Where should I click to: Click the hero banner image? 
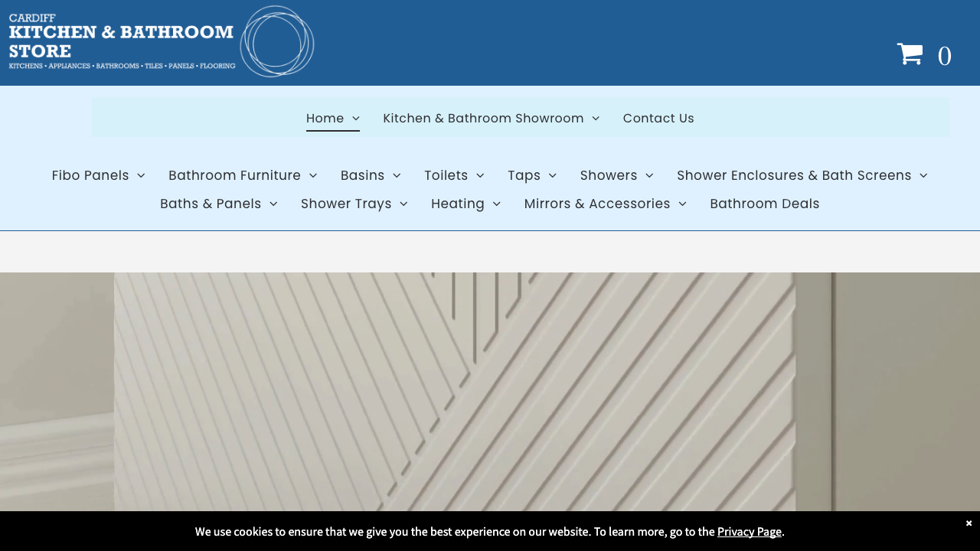click(490, 390)
